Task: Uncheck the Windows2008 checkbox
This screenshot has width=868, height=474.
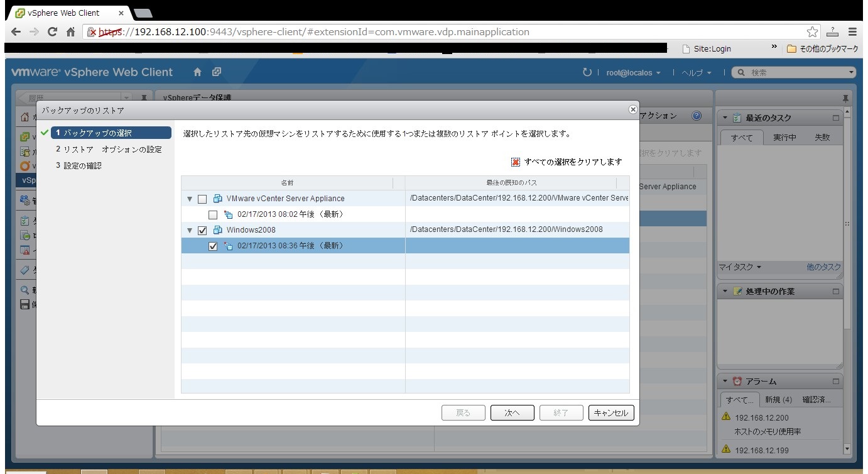Action: pos(202,230)
